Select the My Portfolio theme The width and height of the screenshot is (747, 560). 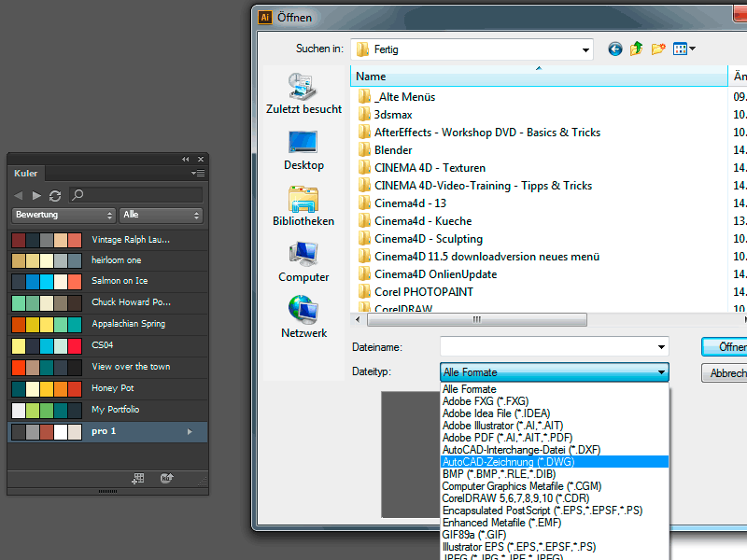click(107, 410)
